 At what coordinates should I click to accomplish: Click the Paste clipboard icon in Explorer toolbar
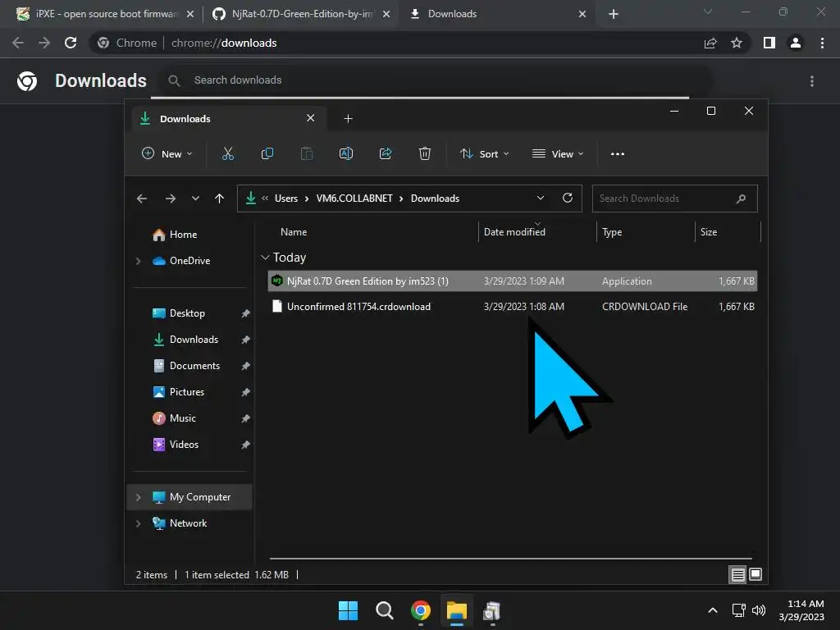tap(307, 153)
